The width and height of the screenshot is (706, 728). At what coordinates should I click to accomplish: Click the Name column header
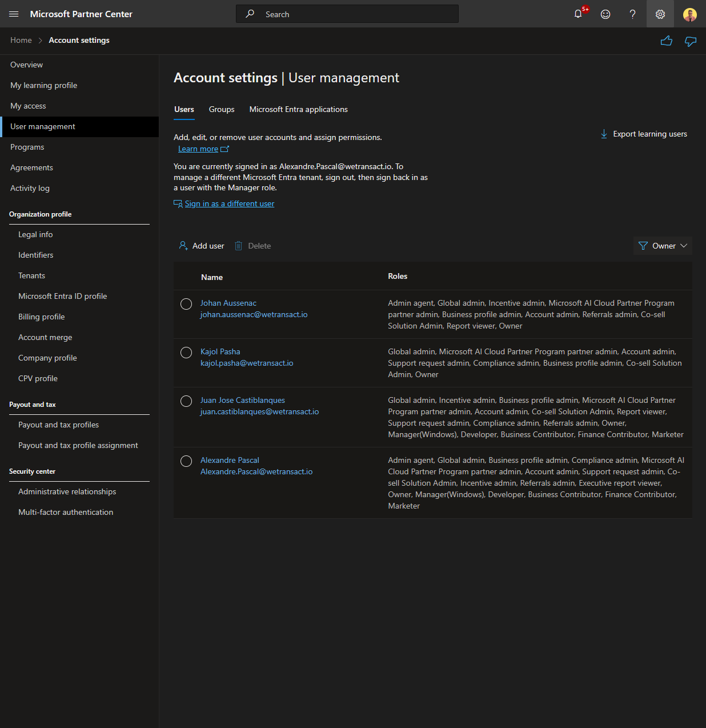coord(212,277)
